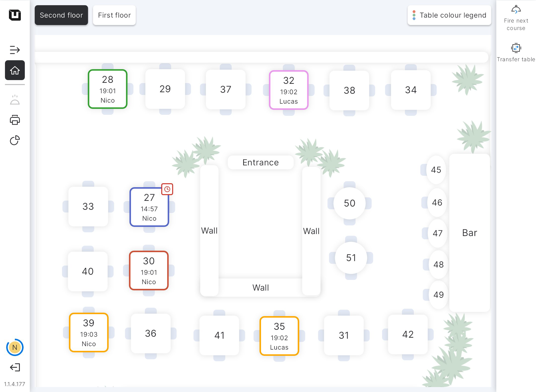Click the Fire next course icon
The width and height of the screenshot is (536, 392).
(x=516, y=10)
